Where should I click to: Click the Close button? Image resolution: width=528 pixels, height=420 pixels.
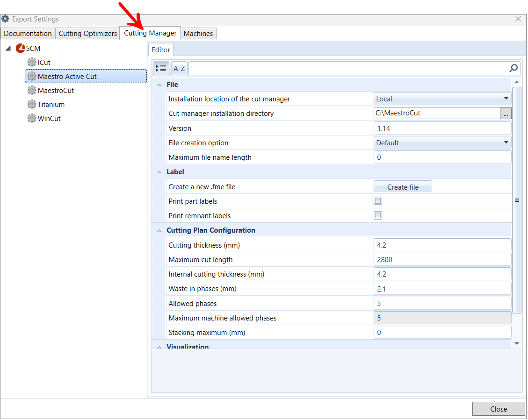click(499, 409)
